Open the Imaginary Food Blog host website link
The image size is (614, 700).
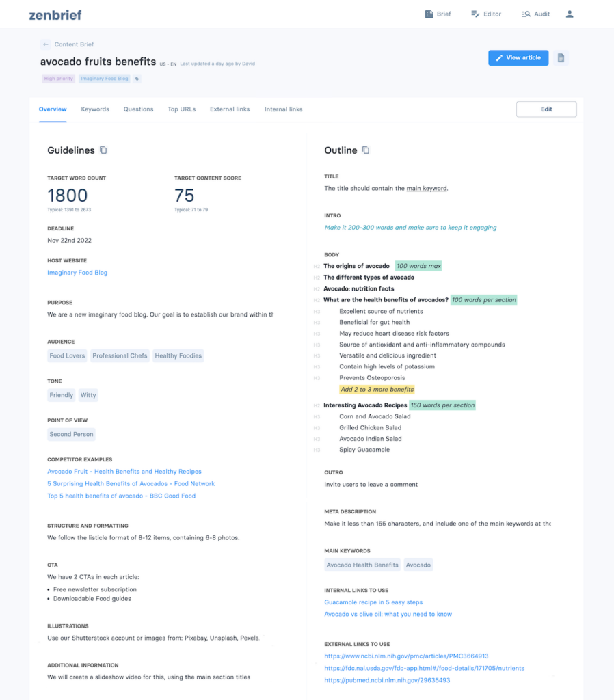(x=77, y=273)
